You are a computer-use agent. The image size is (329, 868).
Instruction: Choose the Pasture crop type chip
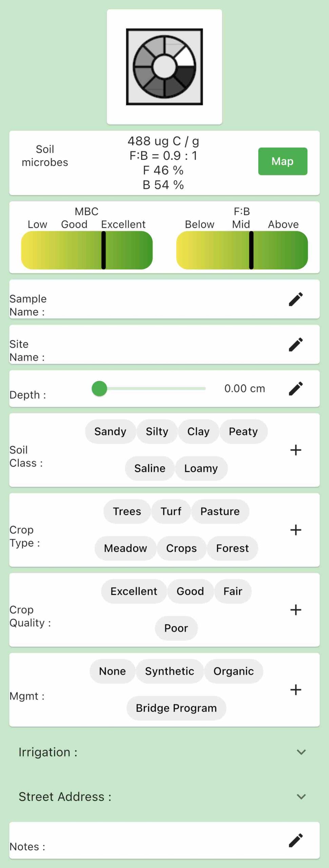(x=220, y=511)
